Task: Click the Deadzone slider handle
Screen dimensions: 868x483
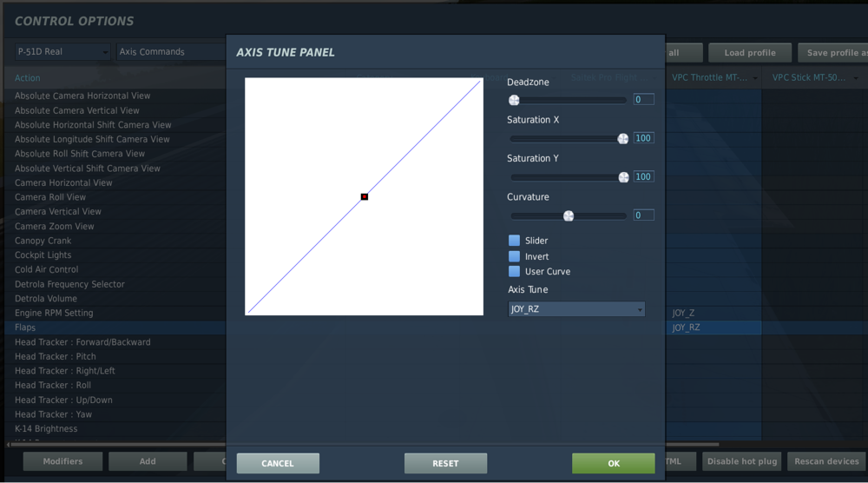Action: click(x=514, y=100)
